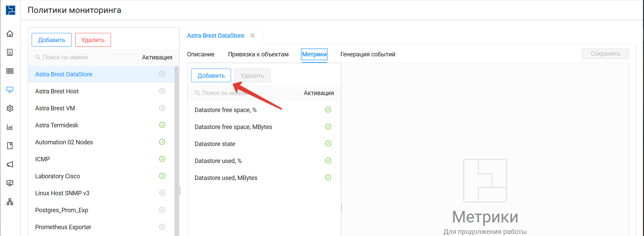Click the red Удалить policy button

click(93, 40)
